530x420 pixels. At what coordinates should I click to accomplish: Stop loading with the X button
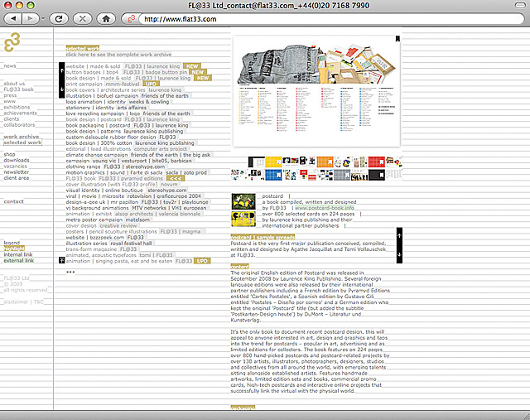[x=82, y=18]
